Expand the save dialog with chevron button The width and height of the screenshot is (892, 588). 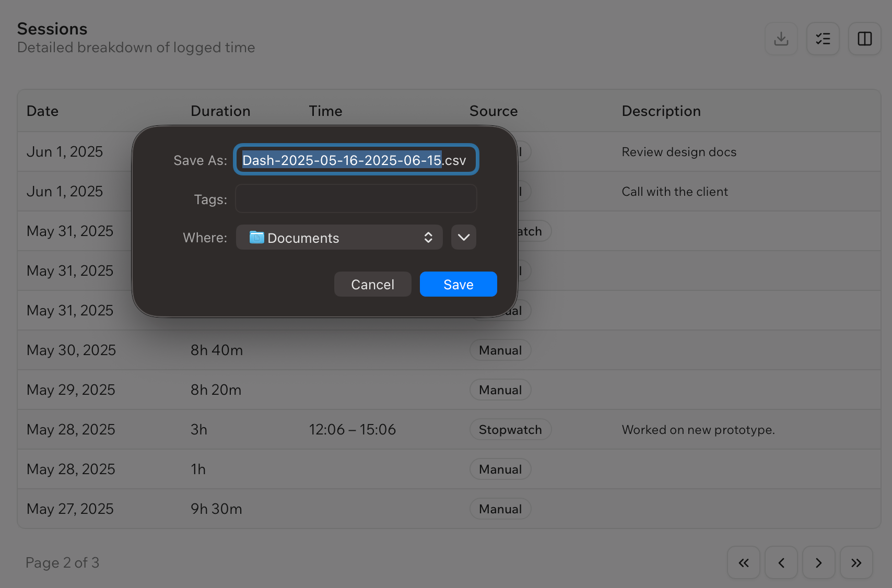coord(463,238)
